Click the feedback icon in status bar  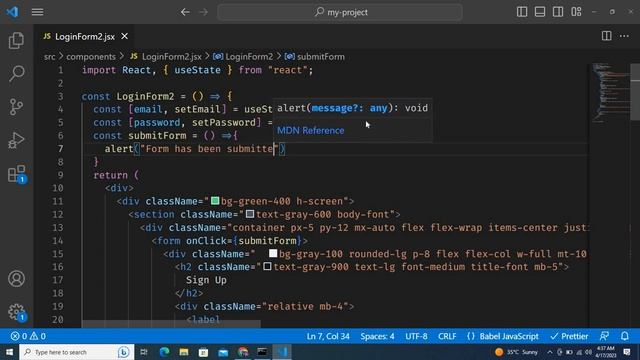pos(604,336)
